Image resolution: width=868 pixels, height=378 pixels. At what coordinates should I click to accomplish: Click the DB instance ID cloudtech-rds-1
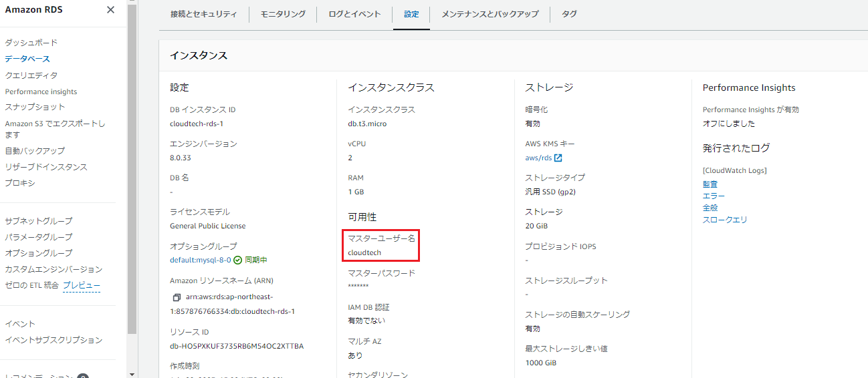197,124
